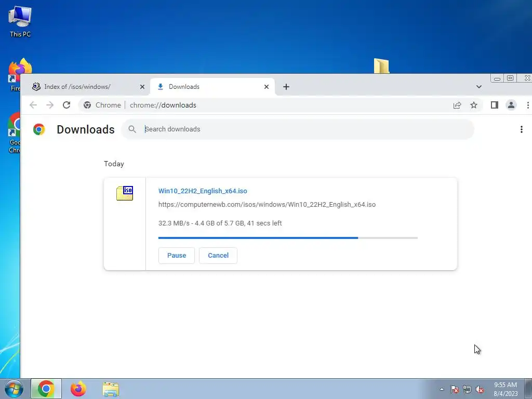Open the Win10_22H2_English_x64.iso file link
The width and height of the screenshot is (532, 399).
[x=203, y=191]
